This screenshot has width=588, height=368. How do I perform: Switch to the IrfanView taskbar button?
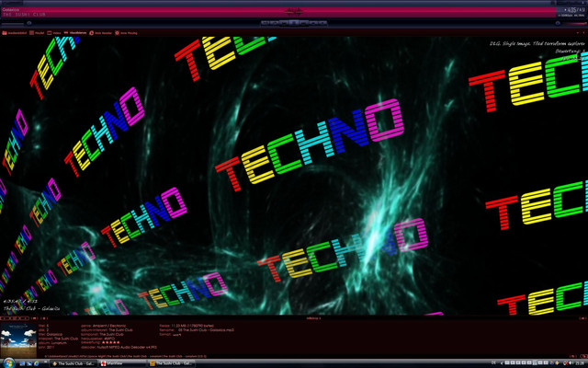pos(122,363)
